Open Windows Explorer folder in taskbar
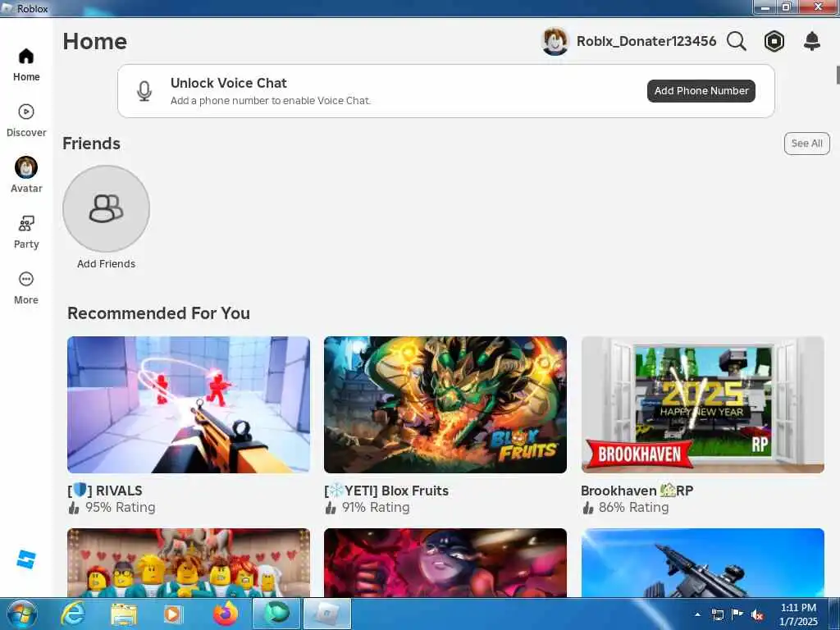Viewport: 840px width, 630px height. [124, 614]
